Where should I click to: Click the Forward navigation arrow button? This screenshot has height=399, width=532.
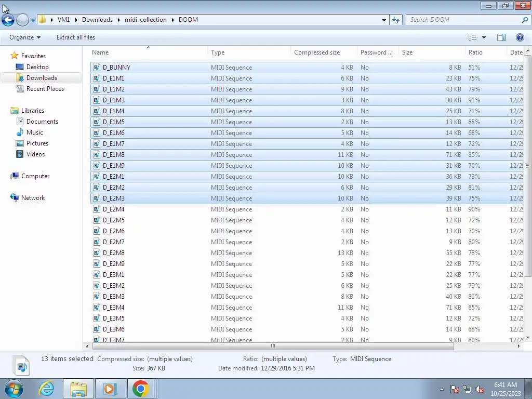tap(22, 20)
